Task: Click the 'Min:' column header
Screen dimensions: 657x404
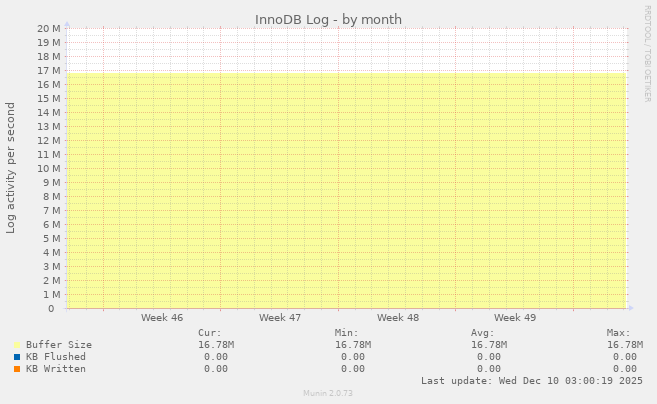Action: click(347, 333)
